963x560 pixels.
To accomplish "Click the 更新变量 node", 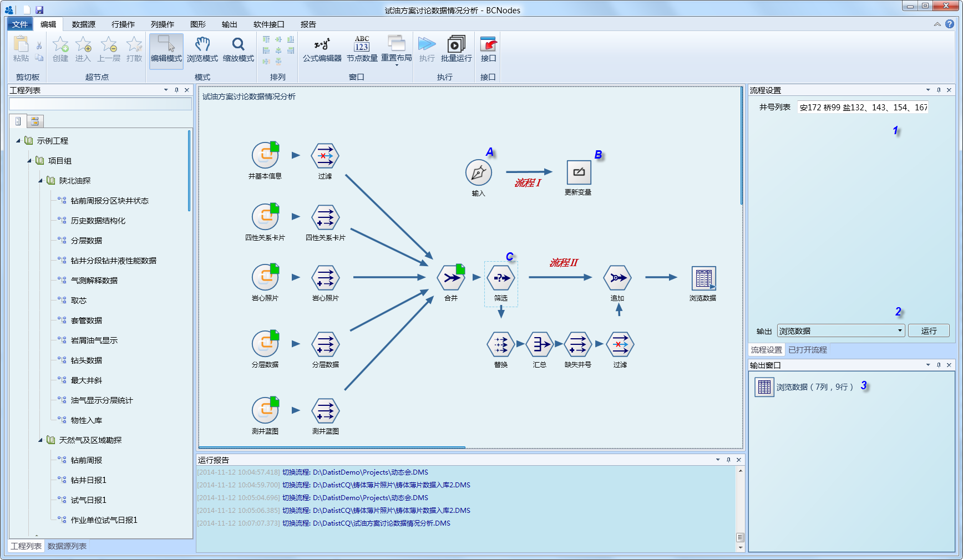I will click(x=579, y=172).
